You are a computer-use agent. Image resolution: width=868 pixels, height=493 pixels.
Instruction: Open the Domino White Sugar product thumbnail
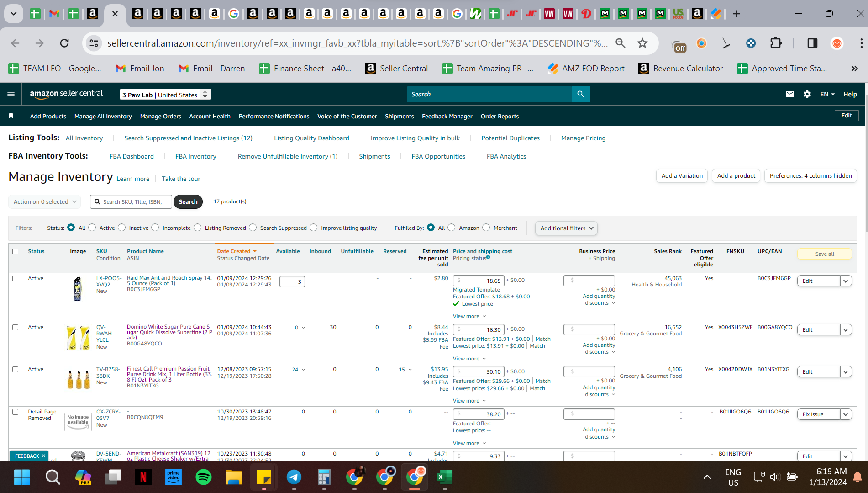(x=78, y=338)
